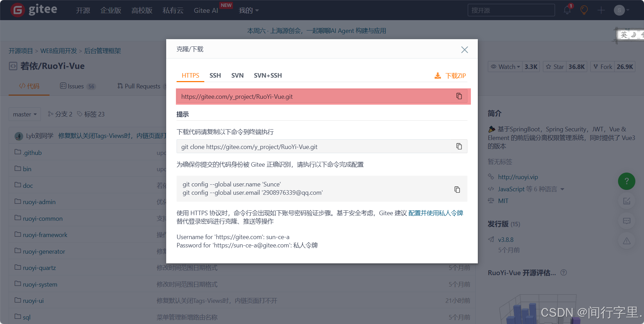644x324 pixels.
Task: Copy the git clone command
Action: click(x=459, y=147)
